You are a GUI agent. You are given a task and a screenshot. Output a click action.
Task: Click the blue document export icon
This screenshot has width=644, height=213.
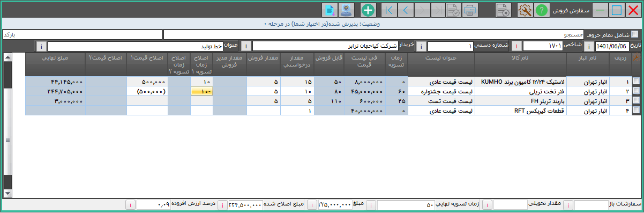pyautogui.click(x=330, y=10)
